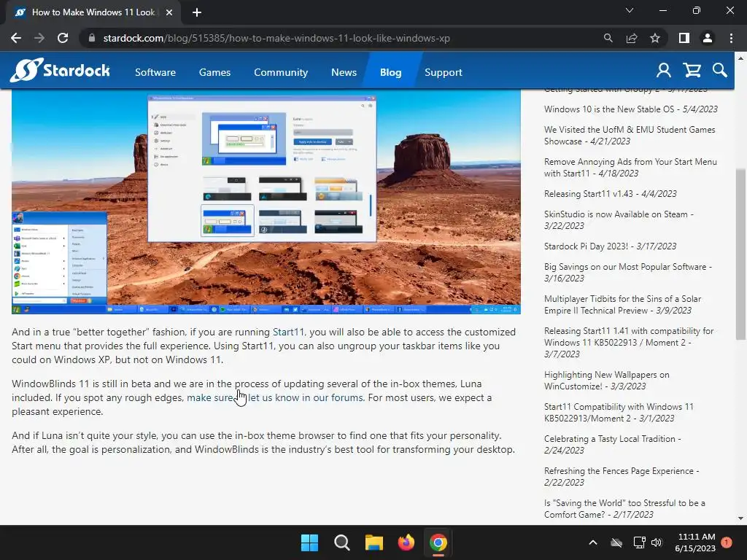Click the forward navigation arrow
Image resolution: width=747 pixels, height=560 pixels.
(39, 38)
